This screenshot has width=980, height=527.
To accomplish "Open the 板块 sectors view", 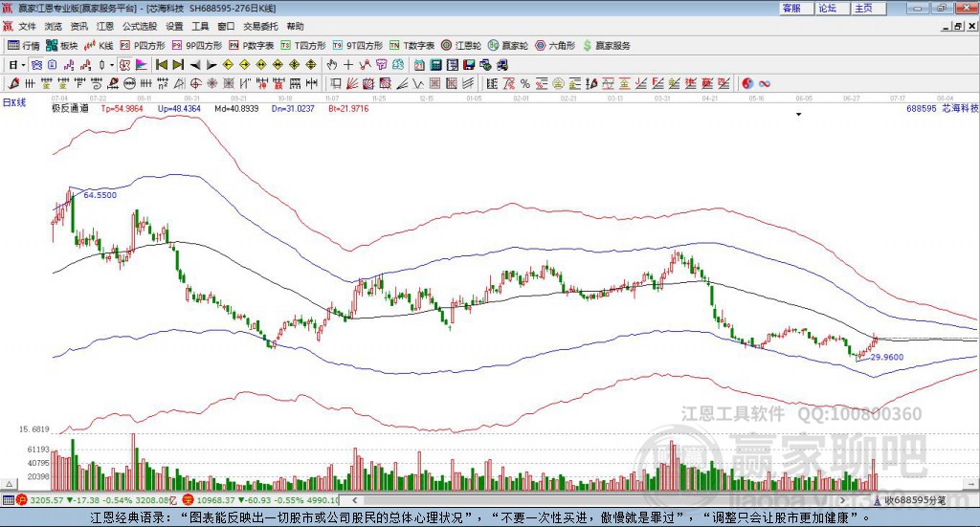I will (61, 46).
